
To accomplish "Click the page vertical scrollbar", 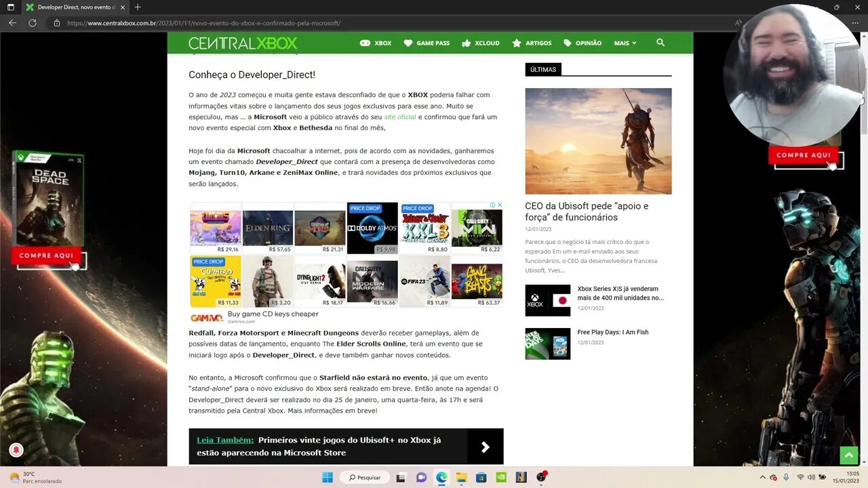I will [x=863, y=248].
